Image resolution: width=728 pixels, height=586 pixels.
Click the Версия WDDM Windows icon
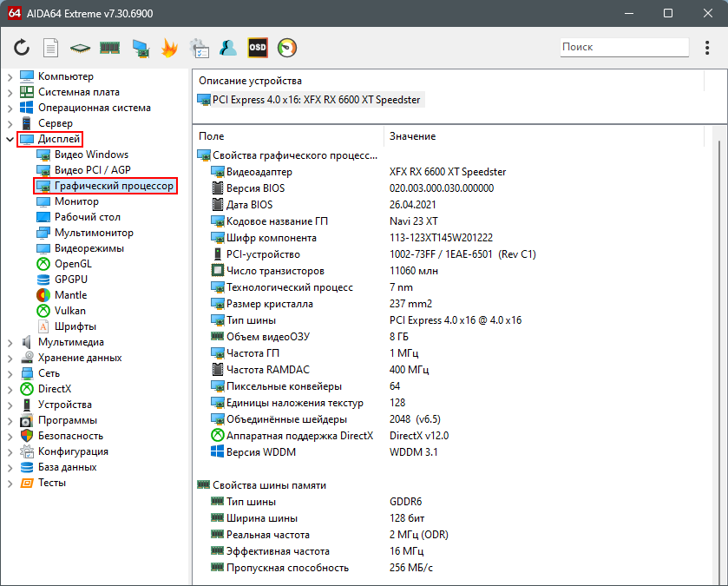[217, 451]
